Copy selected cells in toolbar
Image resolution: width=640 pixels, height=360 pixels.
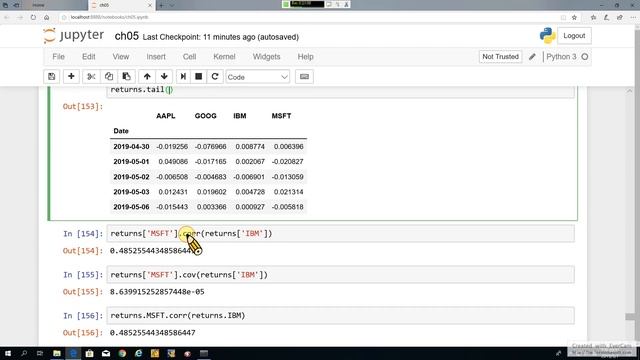tap(109, 77)
